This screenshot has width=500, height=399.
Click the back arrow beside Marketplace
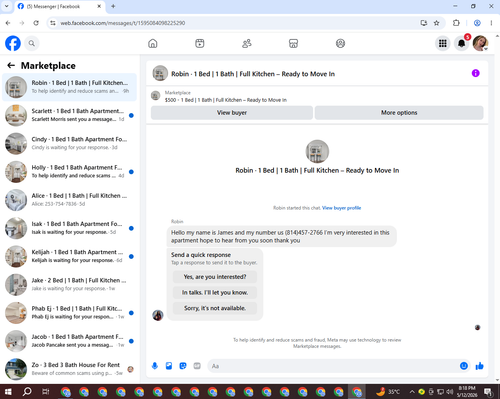pyautogui.click(x=11, y=65)
